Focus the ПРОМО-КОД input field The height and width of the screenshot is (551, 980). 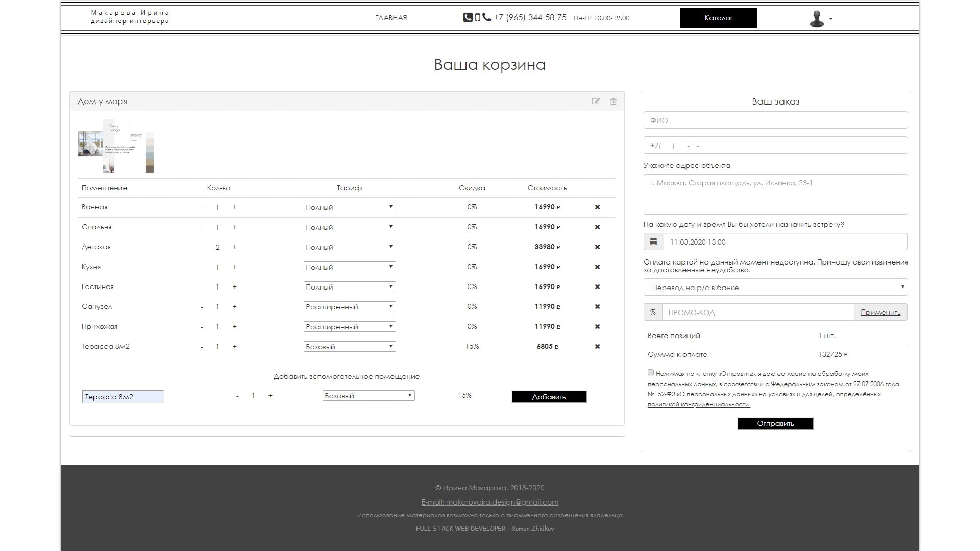click(x=757, y=312)
